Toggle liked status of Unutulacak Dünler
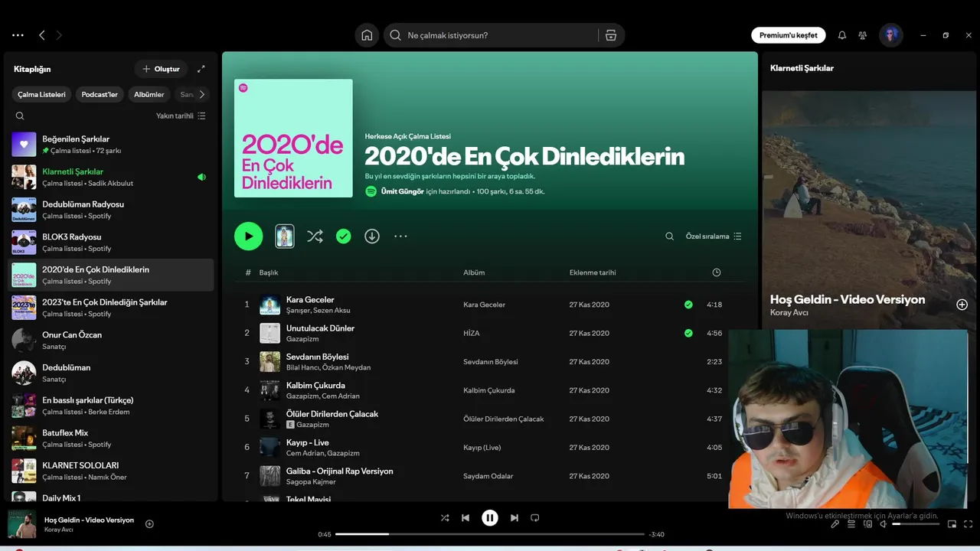Screen dimensions: 980x551 (688, 333)
